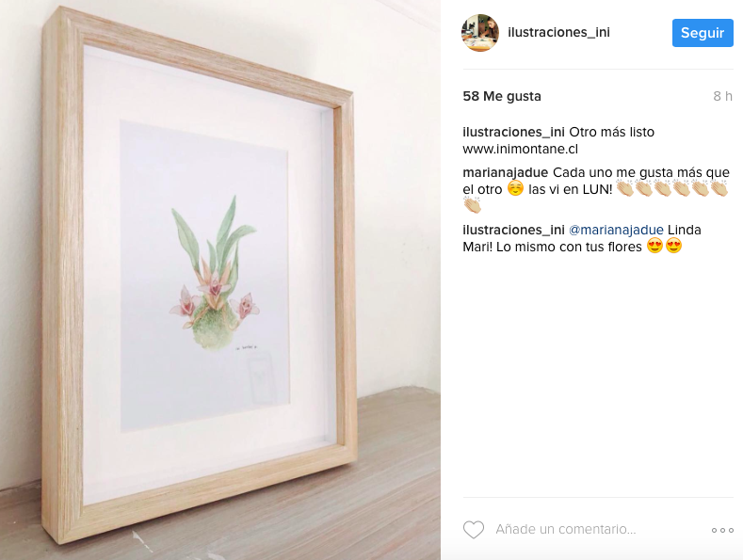This screenshot has height=560, width=743.
Task: Click the @marianajadue mention in reply
Action: [x=616, y=230]
